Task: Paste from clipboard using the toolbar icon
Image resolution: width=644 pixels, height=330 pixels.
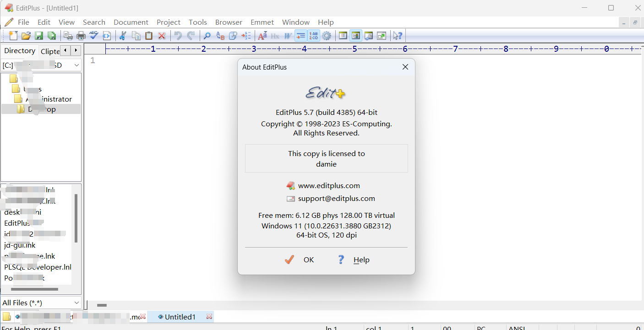Action: (x=149, y=36)
